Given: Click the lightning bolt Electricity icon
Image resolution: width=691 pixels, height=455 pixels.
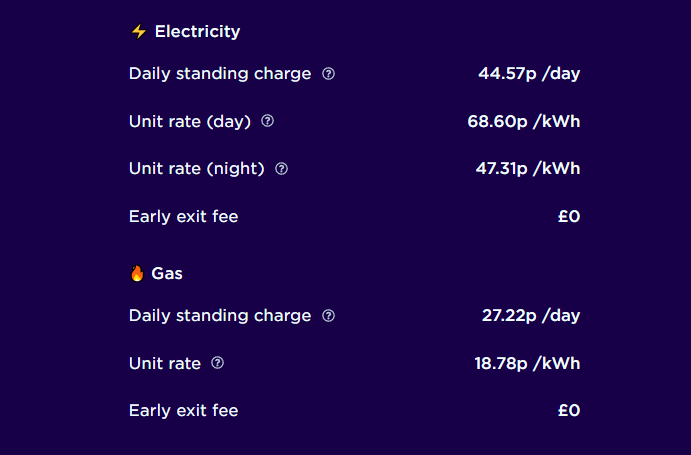Looking at the screenshot, I should (x=139, y=32).
